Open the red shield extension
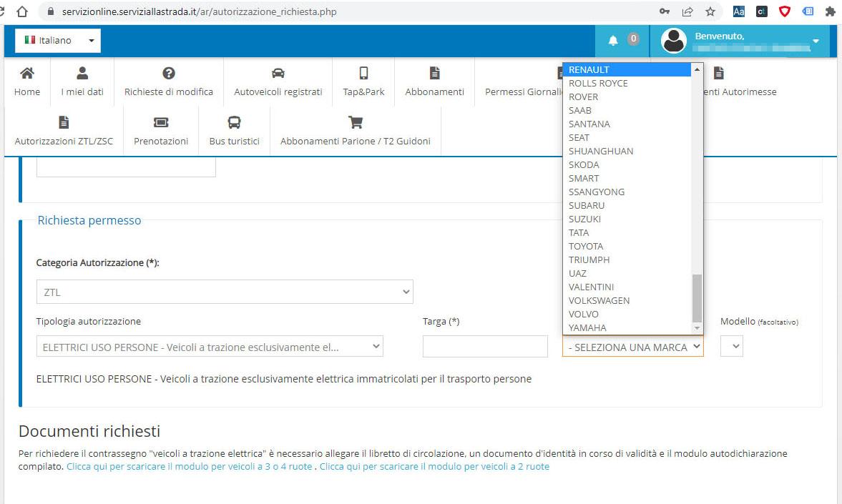Image resolution: width=842 pixels, height=504 pixels. [x=785, y=11]
